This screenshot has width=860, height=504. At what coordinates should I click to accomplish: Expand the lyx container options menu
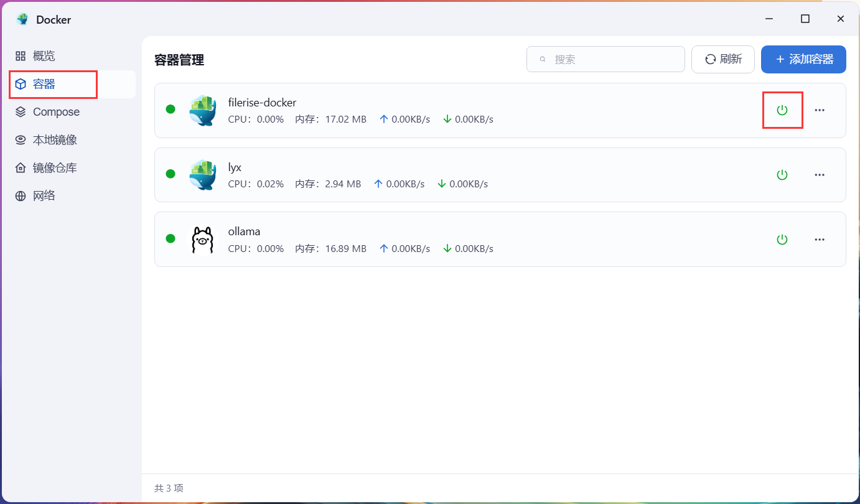click(x=820, y=175)
